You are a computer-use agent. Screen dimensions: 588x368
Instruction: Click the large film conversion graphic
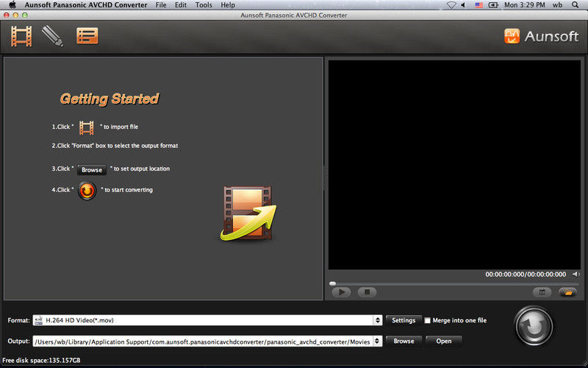[248, 213]
